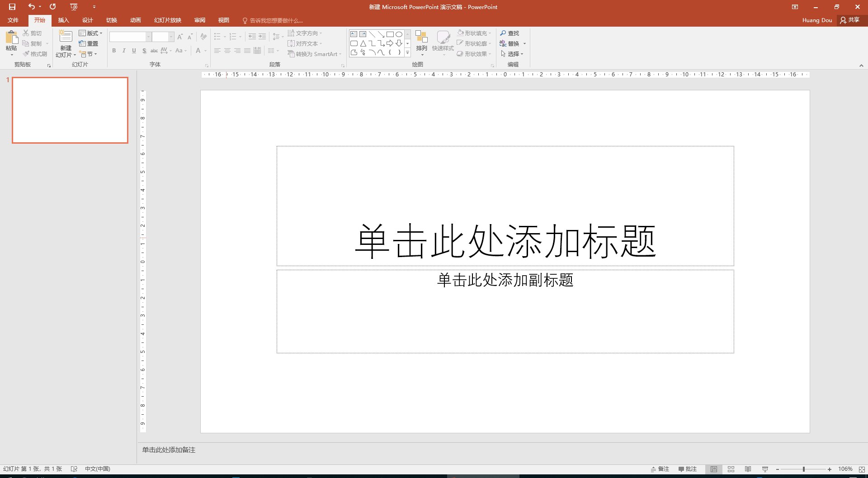
Task: Open the Select (选择) dropdown
Action: coord(512,54)
